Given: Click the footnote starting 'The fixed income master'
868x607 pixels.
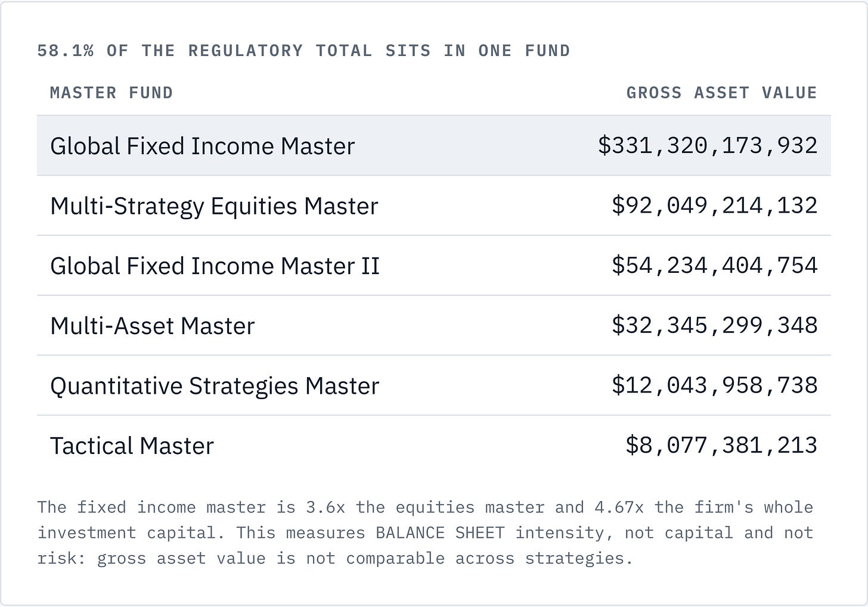Looking at the screenshot, I should pos(425,533).
